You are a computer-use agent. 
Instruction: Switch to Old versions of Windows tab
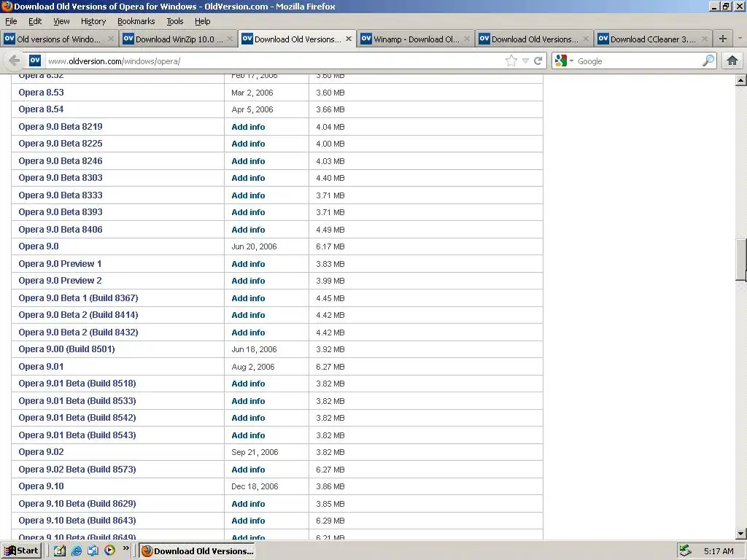[x=58, y=39]
